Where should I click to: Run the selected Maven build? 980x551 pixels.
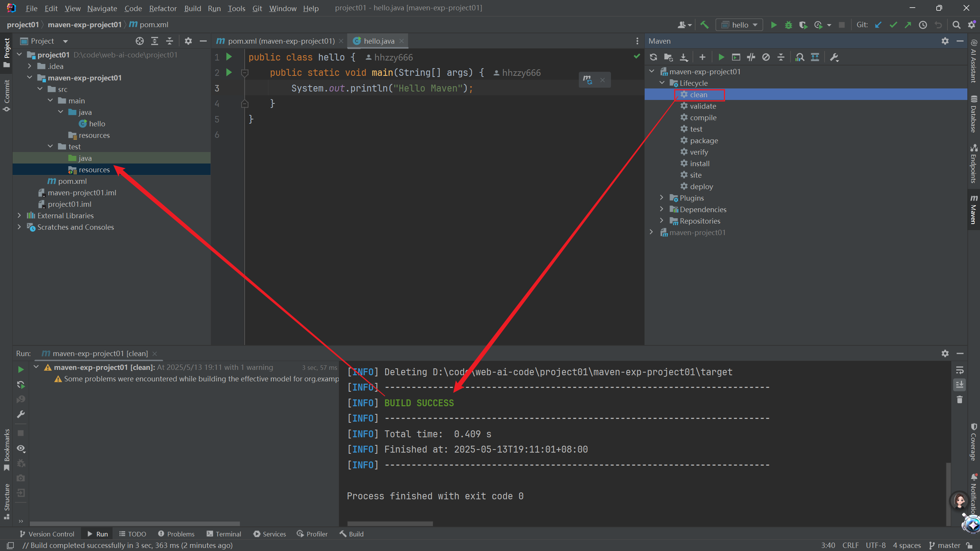[x=721, y=57]
